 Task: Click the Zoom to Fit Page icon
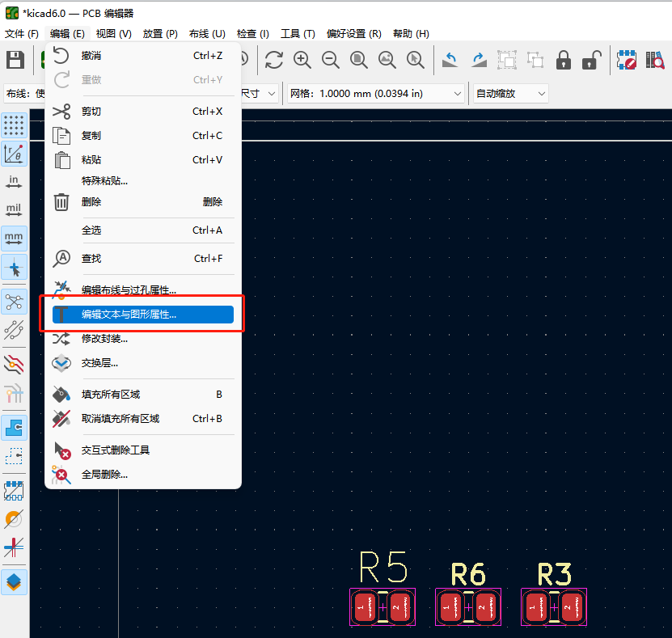click(359, 60)
